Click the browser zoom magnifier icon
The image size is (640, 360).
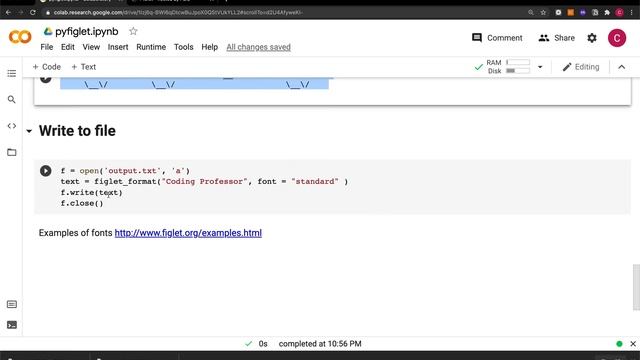[531, 12]
